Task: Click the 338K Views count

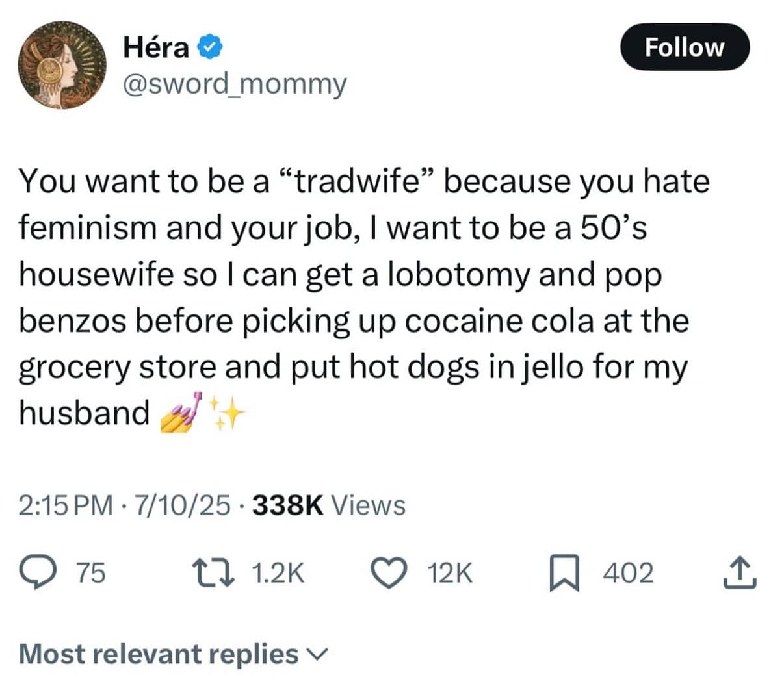Action: pos(328,505)
